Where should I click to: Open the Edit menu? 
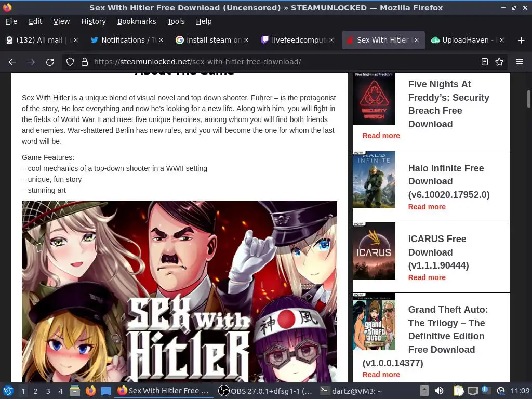(35, 21)
